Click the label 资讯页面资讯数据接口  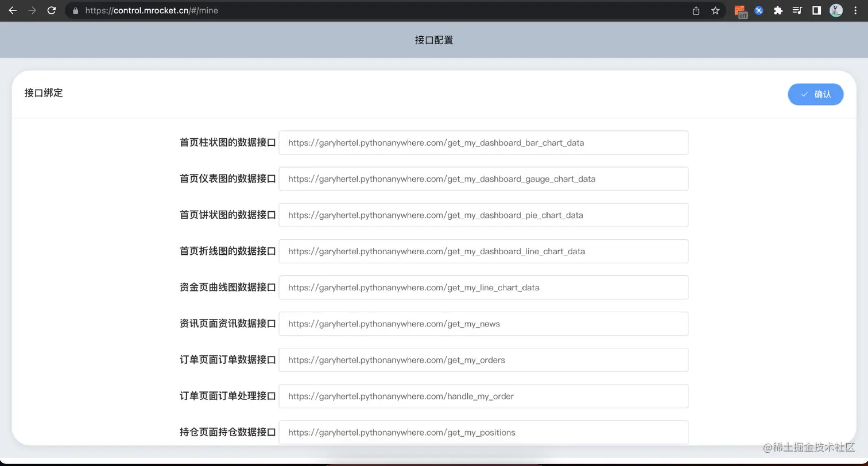pyautogui.click(x=228, y=323)
